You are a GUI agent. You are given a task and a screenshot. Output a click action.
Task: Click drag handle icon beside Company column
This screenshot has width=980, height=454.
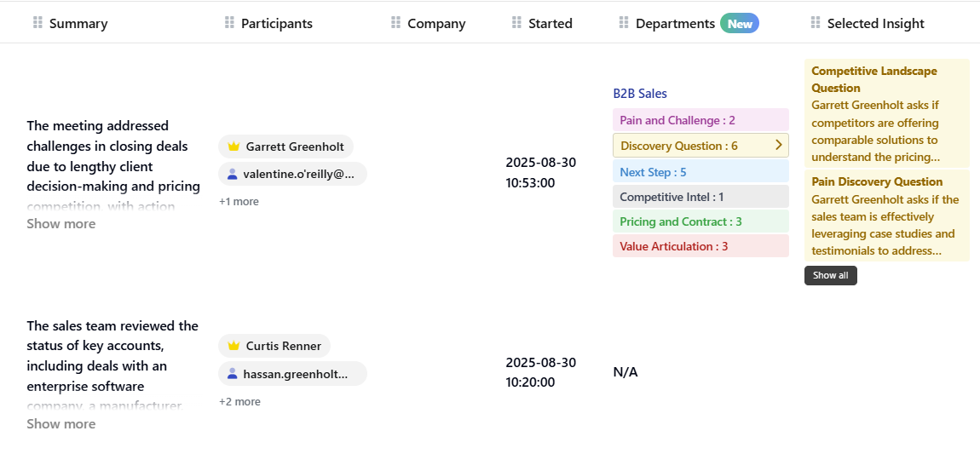[395, 23]
